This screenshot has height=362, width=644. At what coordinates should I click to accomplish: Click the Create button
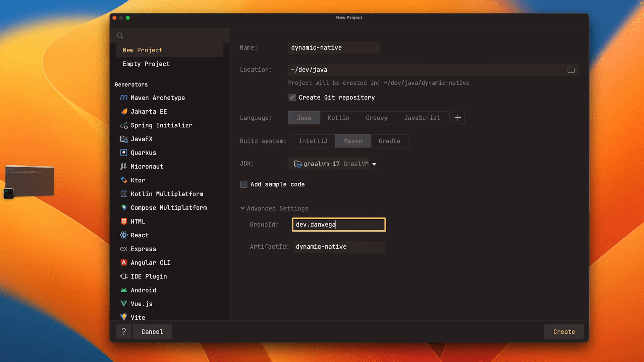(x=563, y=331)
